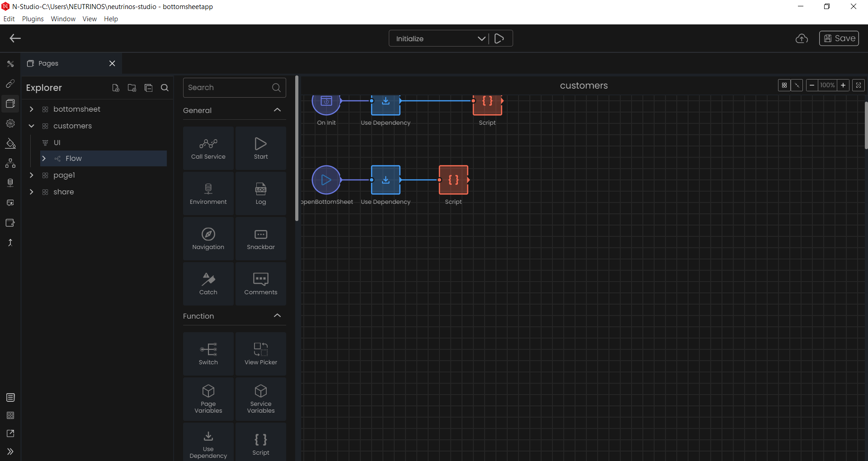Expand the bottomsheet tree item
This screenshot has width=868, height=461.
(31, 109)
